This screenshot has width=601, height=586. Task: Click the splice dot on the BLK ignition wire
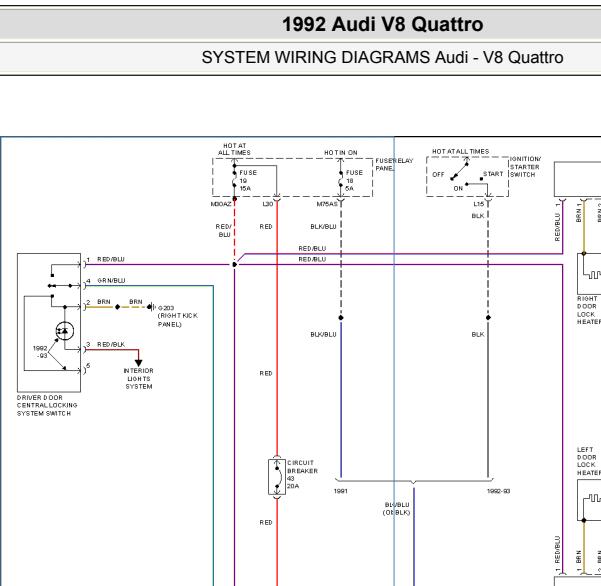point(488,318)
